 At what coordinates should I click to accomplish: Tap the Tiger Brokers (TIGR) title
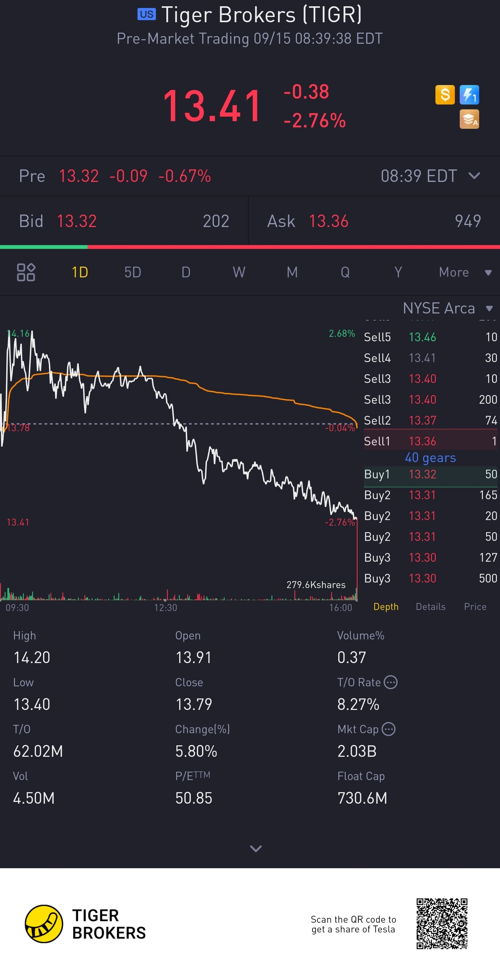coord(261,15)
